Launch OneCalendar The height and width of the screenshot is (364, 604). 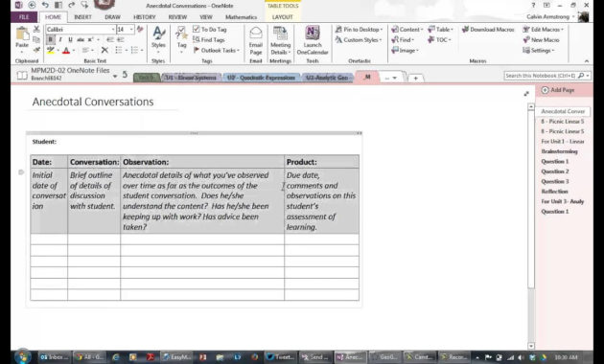[313, 40]
